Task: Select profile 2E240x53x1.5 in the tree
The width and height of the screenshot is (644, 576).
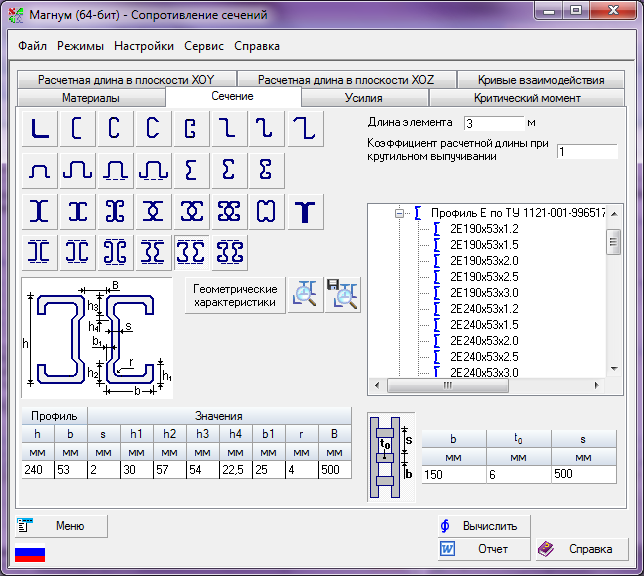Action: [x=483, y=324]
